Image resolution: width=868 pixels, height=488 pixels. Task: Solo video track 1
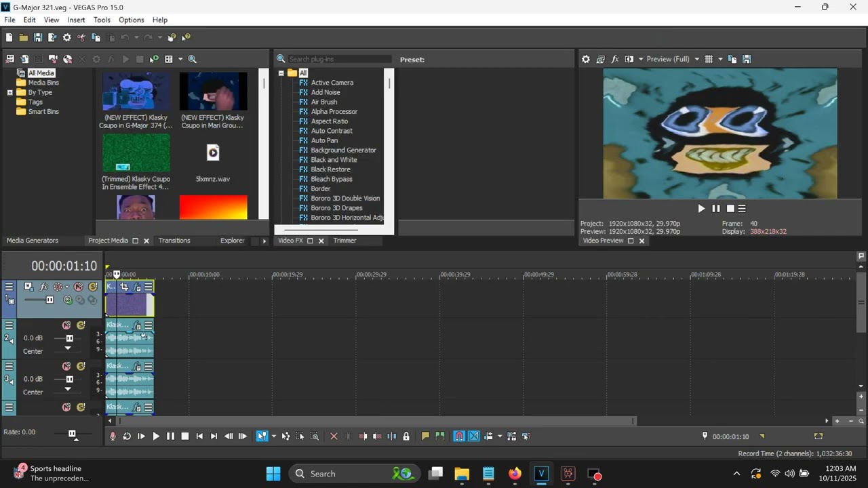click(x=93, y=287)
